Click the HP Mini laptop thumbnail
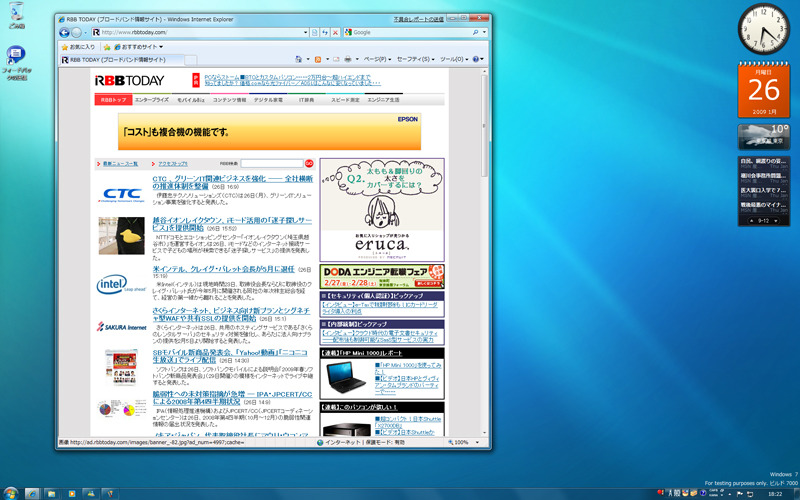This screenshot has width=800, height=500. click(x=346, y=378)
